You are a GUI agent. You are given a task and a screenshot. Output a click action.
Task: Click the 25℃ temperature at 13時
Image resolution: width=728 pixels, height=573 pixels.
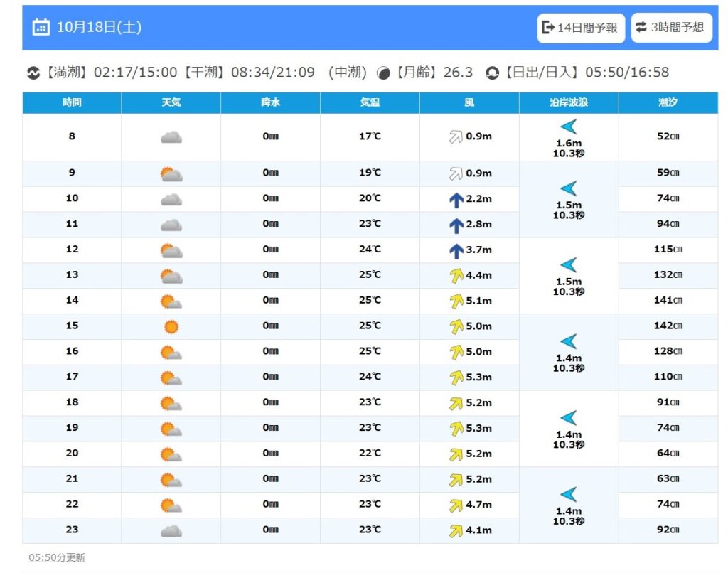tap(370, 275)
